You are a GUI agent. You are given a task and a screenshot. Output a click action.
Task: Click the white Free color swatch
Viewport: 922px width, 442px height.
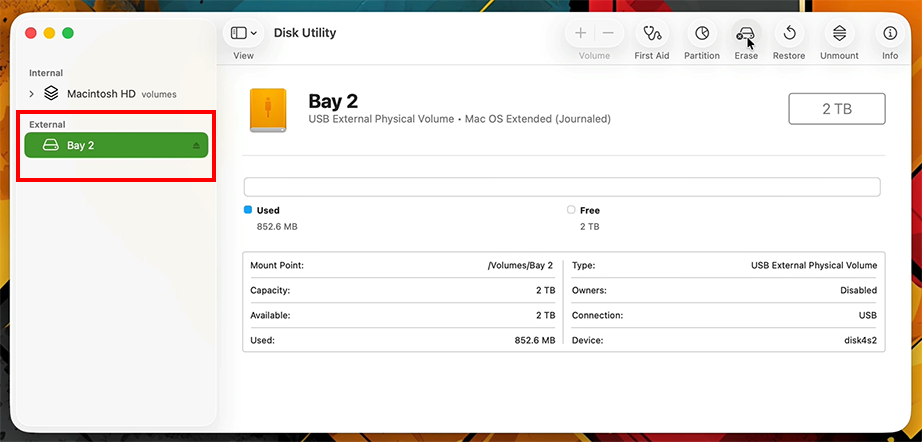[x=571, y=210]
